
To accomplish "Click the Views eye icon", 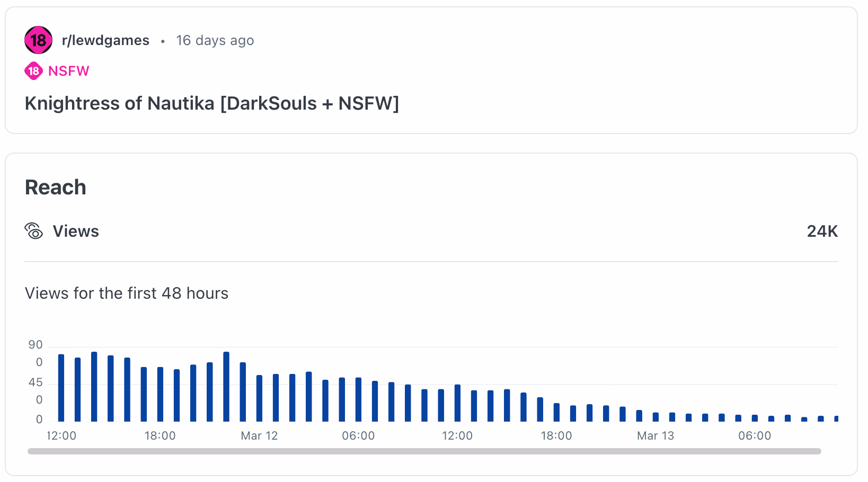I will click(x=34, y=231).
